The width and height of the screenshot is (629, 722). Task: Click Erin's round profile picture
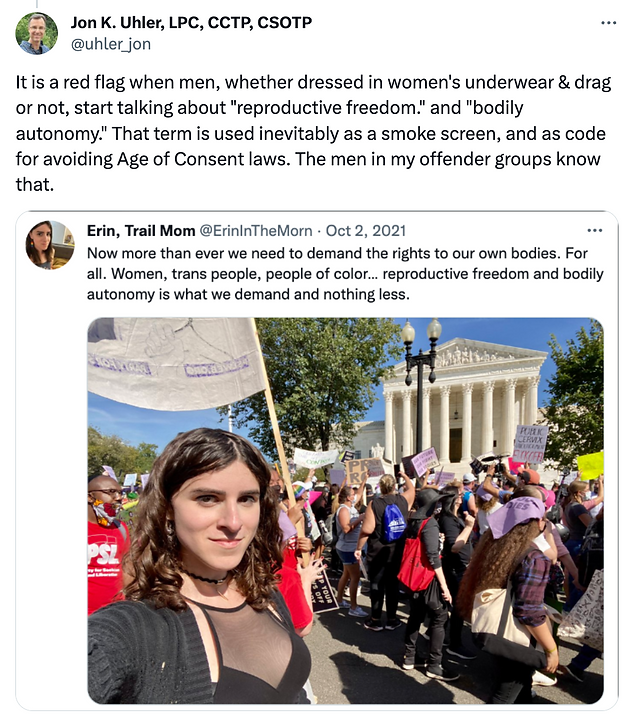49,245
